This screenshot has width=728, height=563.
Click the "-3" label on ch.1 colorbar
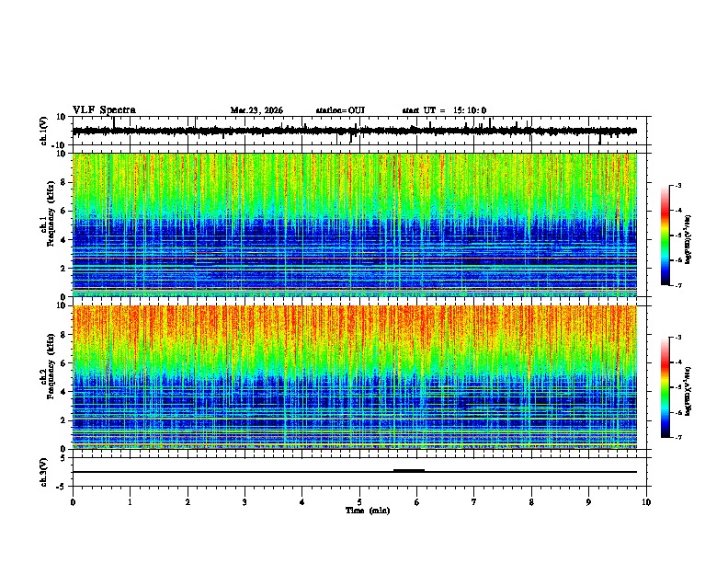(x=677, y=185)
